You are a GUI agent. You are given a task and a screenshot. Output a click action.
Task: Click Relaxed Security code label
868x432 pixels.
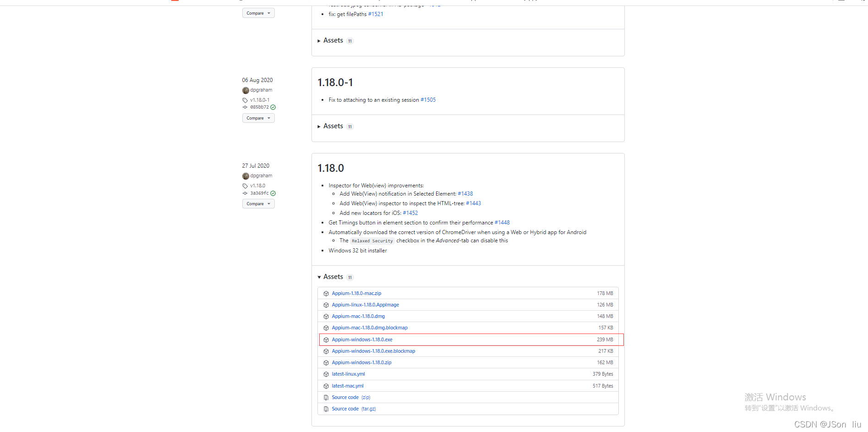(372, 241)
